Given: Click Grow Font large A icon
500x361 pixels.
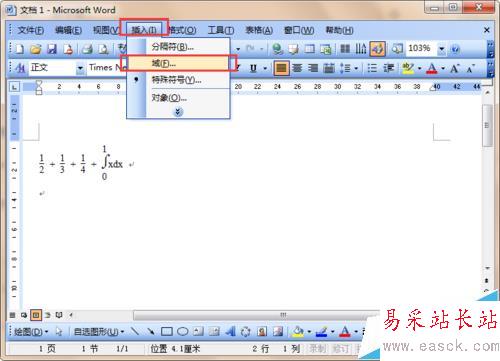Looking at the screenshot, I should pos(455,69).
